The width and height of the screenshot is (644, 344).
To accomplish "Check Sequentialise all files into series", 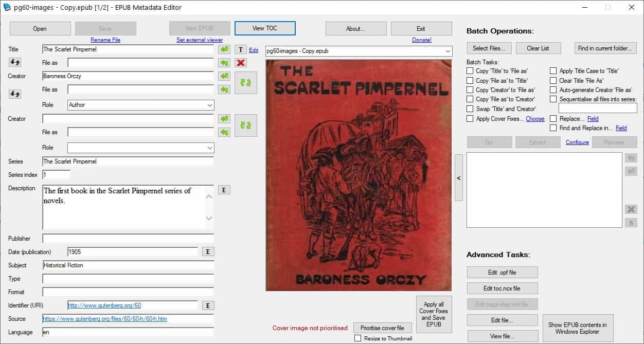I will [x=553, y=99].
